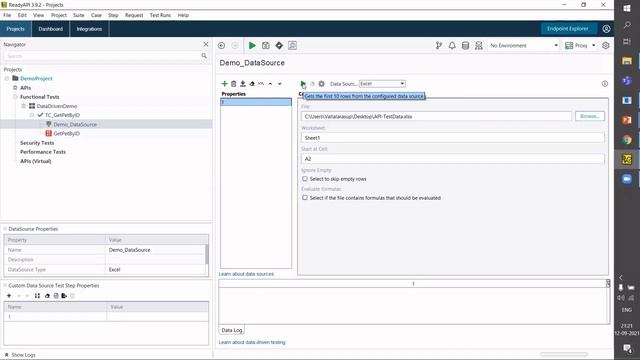Collapse the TC_GetPetByID test case node

click(x=32, y=115)
